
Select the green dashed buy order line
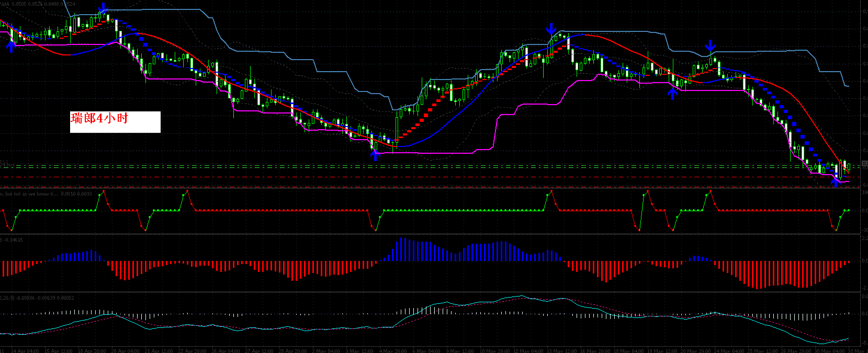(x=430, y=168)
